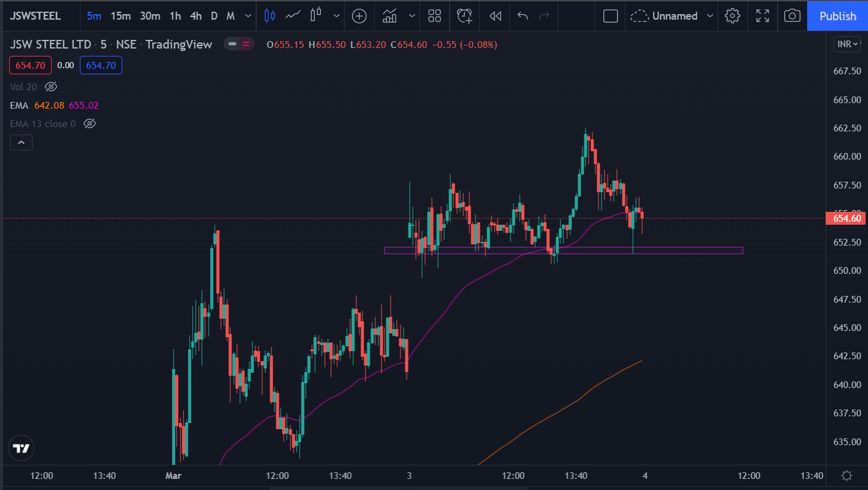The width and height of the screenshot is (868, 490).
Task: Undo the last chart action
Action: point(522,16)
